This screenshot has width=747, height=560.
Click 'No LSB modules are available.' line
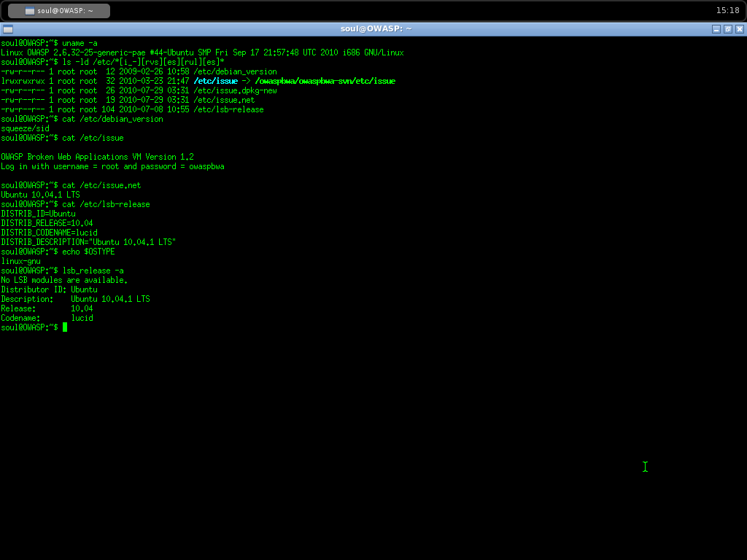[x=64, y=280]
